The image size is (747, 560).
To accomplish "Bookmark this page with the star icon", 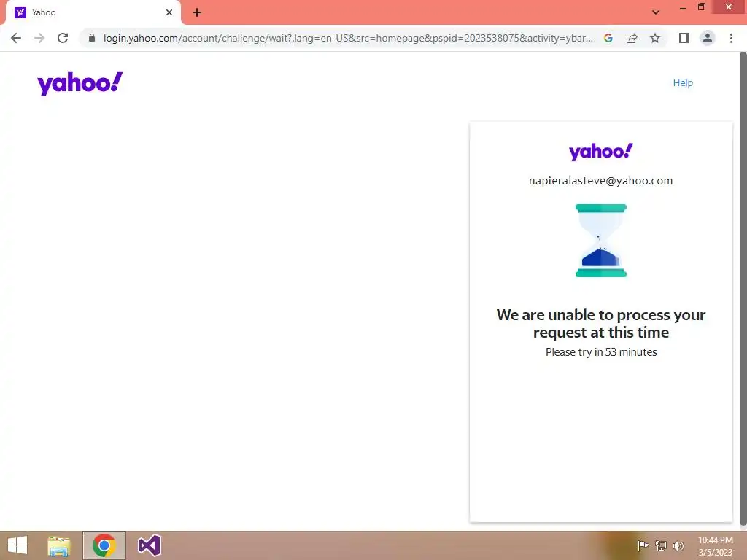I will click(655, 38).
